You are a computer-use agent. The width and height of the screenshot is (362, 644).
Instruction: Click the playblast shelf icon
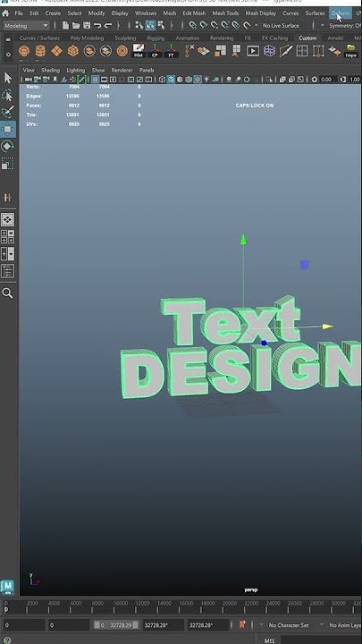(253, 51)
